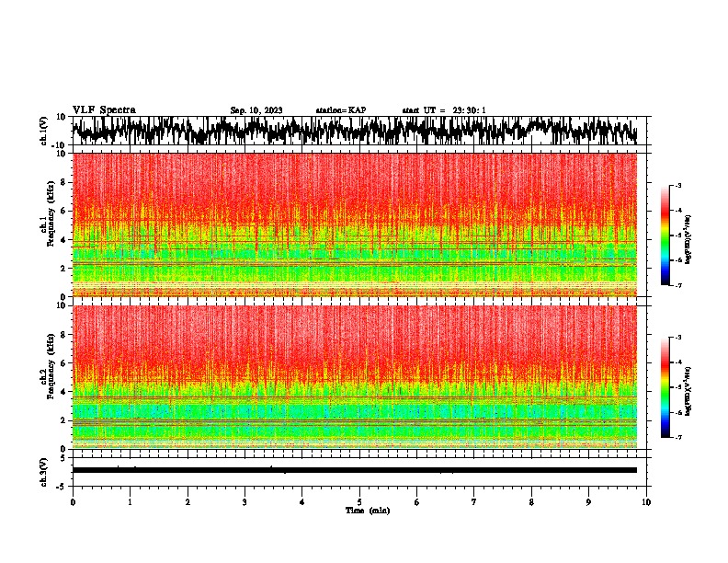Click time axis tick label '3'
The width and height of the screenshot is (728, 563).
point(245,502)
